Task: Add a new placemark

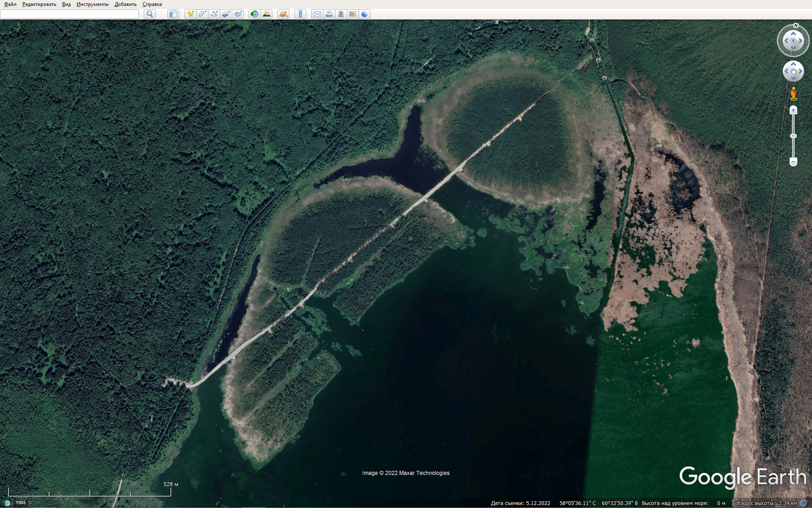Action: (190, 14)
